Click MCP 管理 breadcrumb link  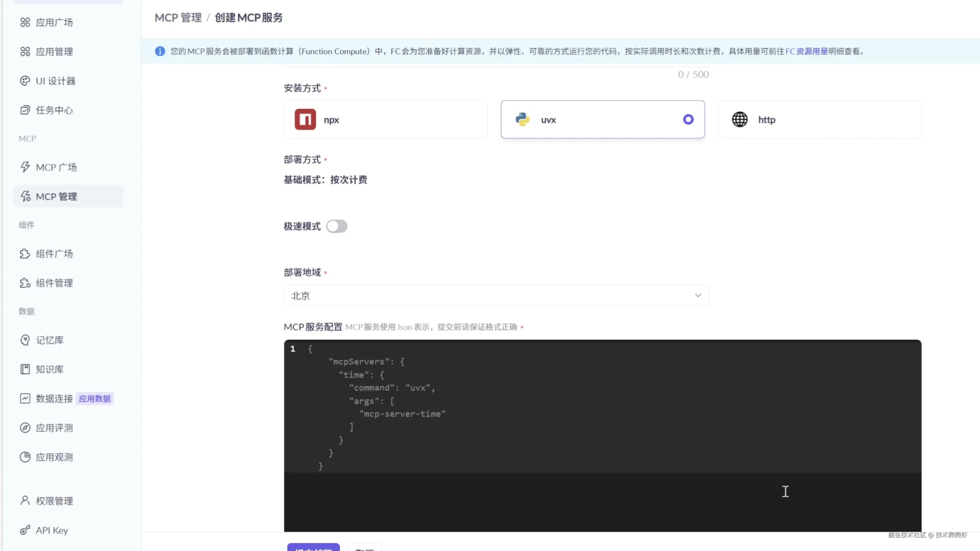178,18
